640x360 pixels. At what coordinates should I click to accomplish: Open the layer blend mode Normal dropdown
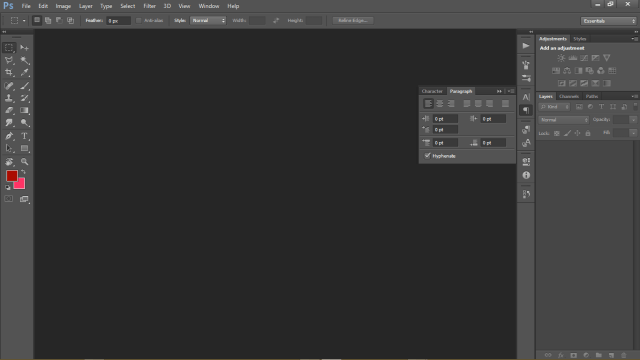[564, 120]
